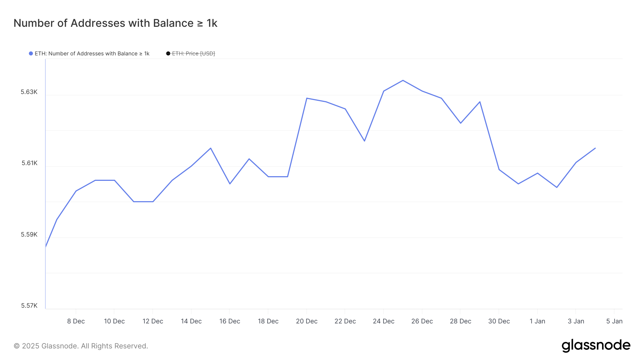Select the 1 Jan x-axis label
Image resolution: width=644 pixels, height=362 pixels.
(x=537, y=321)
